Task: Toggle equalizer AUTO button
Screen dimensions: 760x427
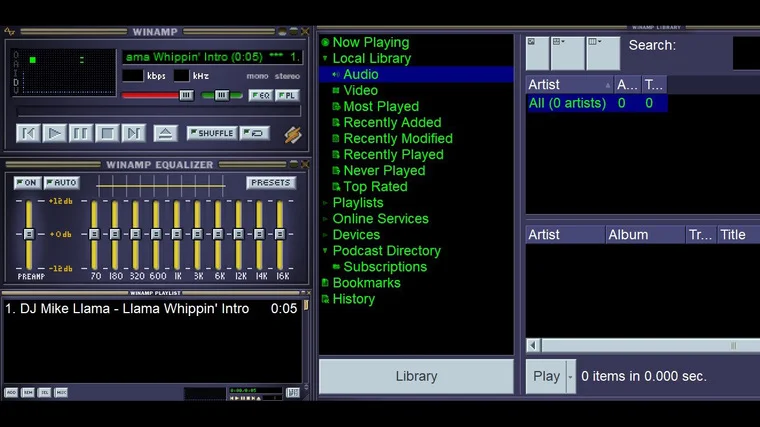Action: point(62,183)
